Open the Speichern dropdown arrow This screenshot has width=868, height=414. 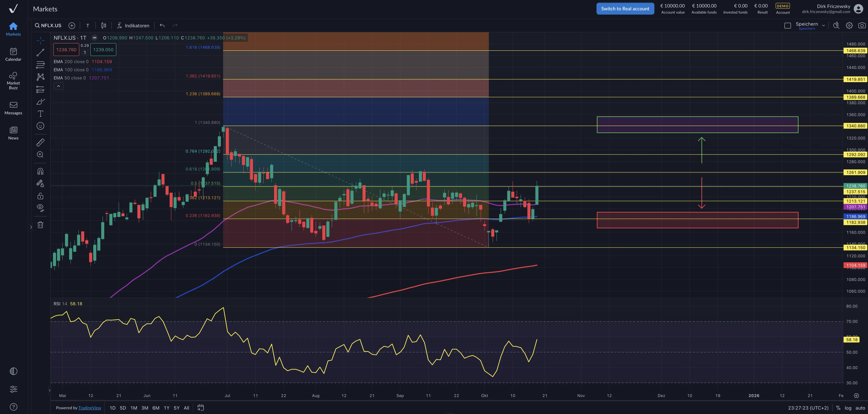tap(823, 26)
